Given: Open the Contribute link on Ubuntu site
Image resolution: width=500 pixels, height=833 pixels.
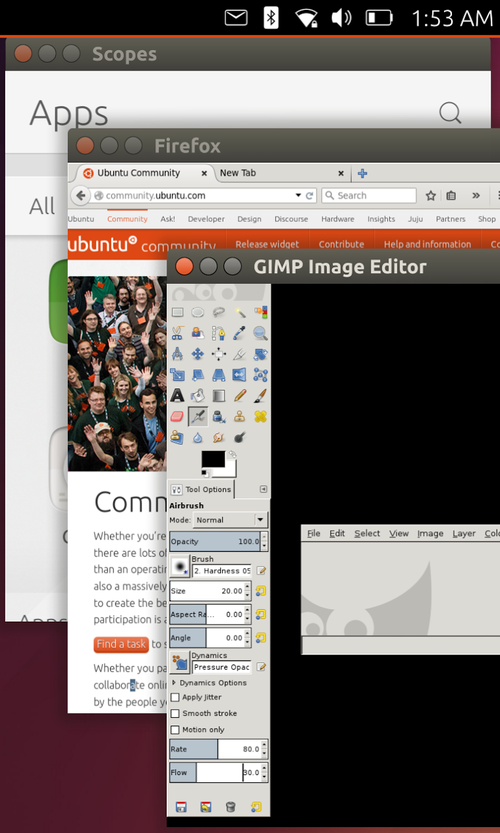Looking at the screenshot, I should pyautogui.click(x=341, y=244).
